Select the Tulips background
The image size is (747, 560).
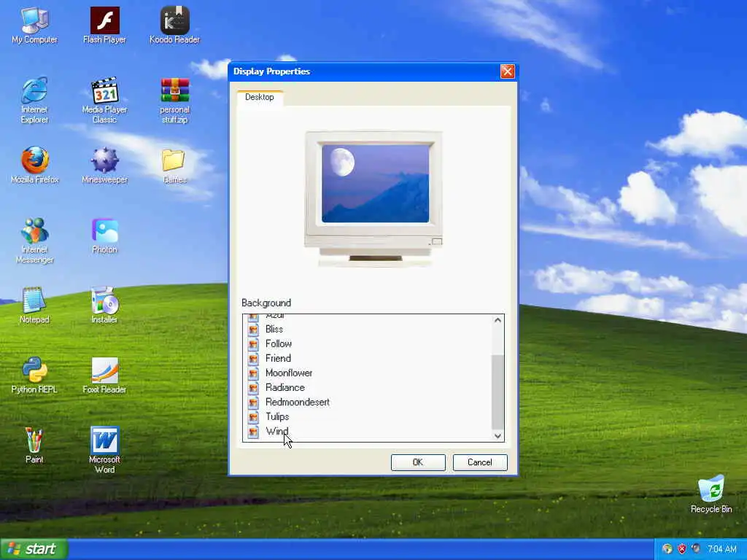point(277,416)
